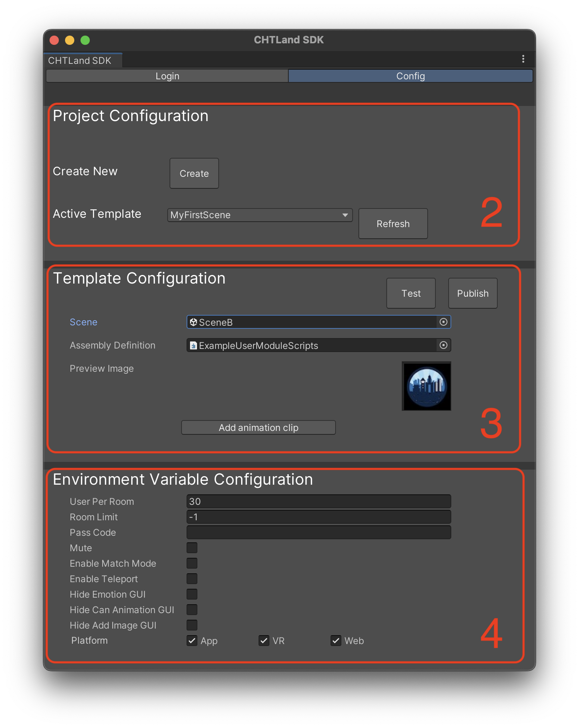Viewport: 579px width, 728px height.
Task: Switch to the Config tab
Action: tap(410, 76)
